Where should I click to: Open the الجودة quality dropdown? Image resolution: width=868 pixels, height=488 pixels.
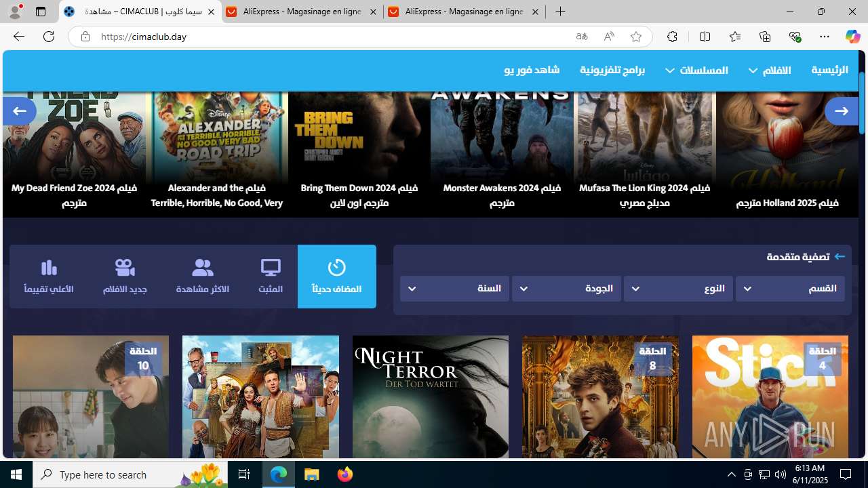coord(566,289)
